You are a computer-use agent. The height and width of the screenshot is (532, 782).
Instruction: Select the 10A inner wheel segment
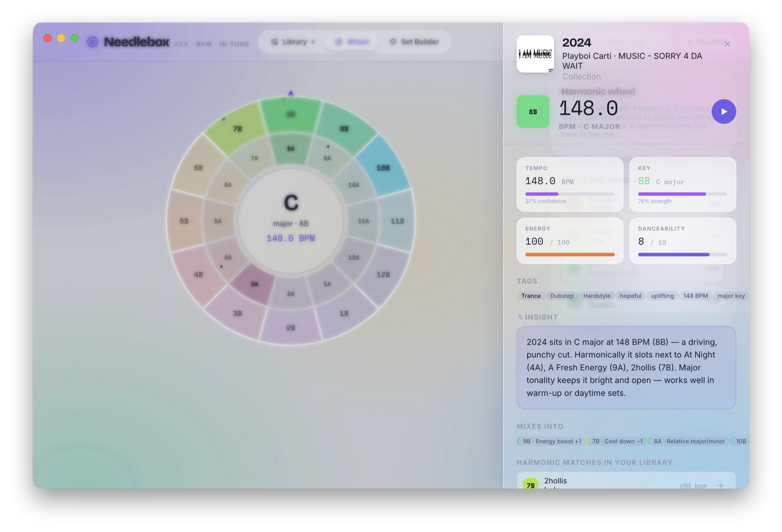coord(354,185)
